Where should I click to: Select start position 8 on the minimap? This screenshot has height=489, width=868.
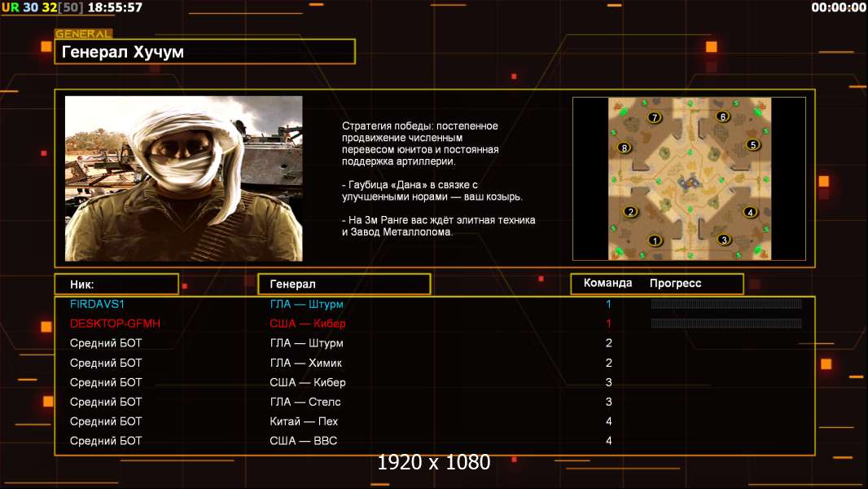625,148
